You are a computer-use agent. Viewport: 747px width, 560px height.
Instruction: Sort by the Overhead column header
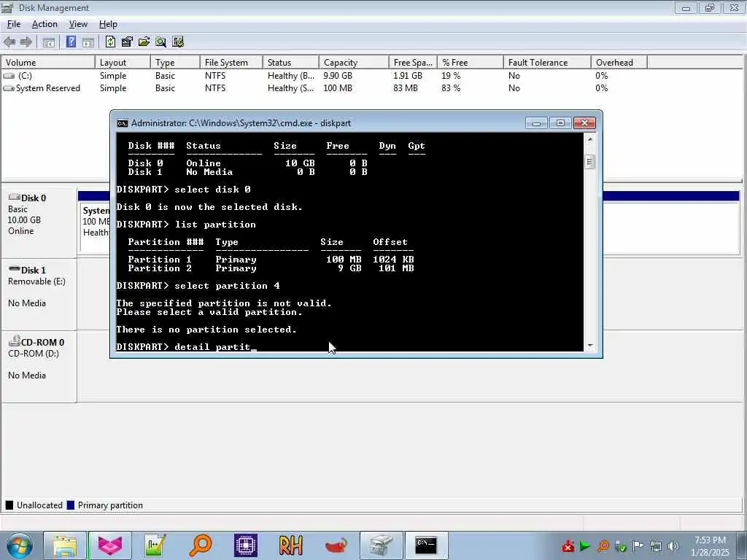(619, 63)
